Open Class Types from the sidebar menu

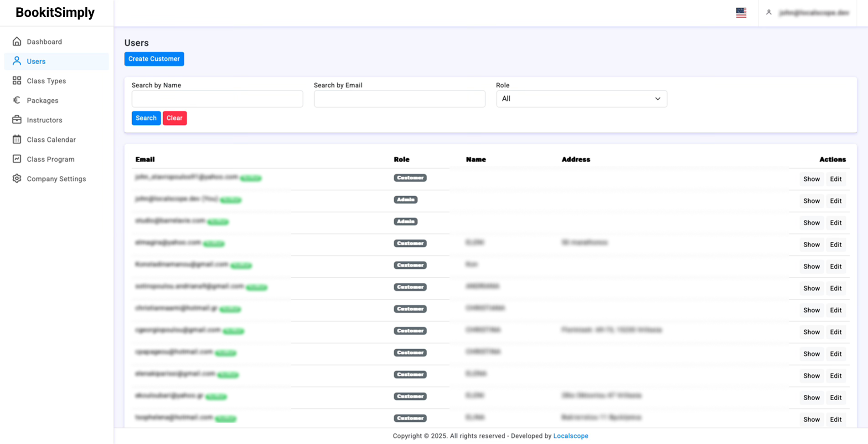pyautogui.click(x=46, y=81)
